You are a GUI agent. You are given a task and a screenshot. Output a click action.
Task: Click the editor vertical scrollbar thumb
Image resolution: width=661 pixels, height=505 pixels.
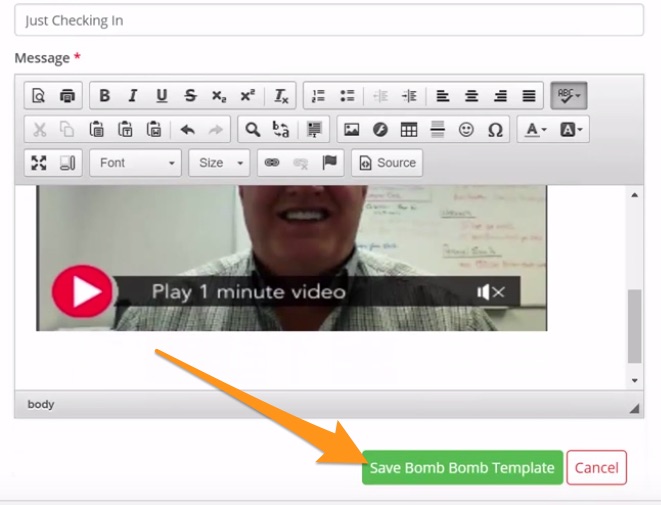tap(634, 326)
